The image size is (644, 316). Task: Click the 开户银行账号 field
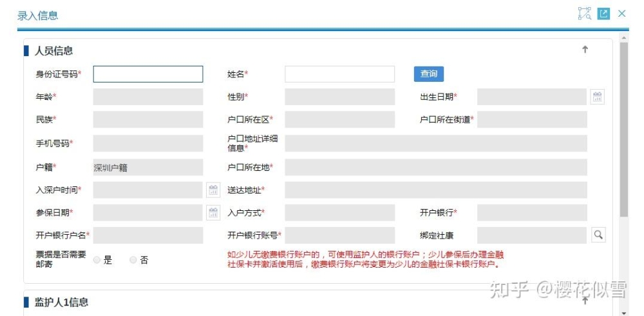pyautogui.click(x=339, y=235)
